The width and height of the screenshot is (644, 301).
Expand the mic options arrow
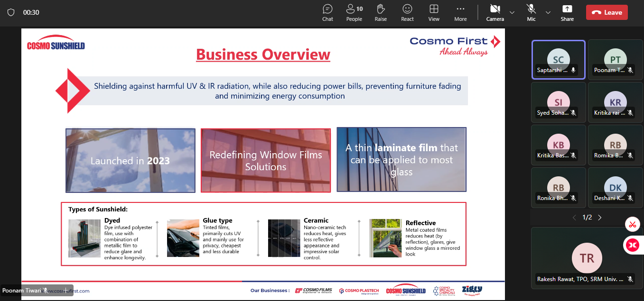[548, 12]
